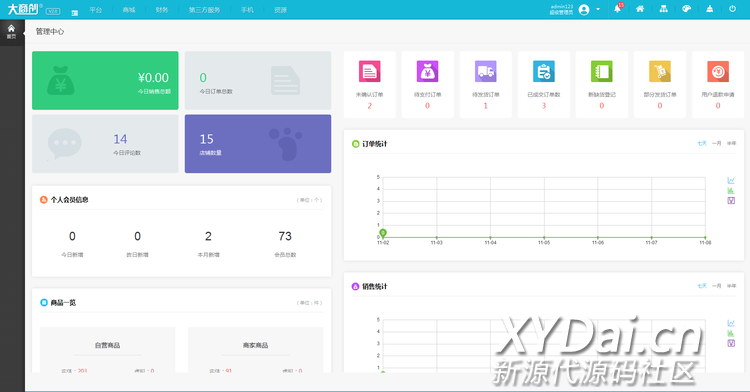Expand the dropdown arrow beside user avatar

tap(598, 10)
